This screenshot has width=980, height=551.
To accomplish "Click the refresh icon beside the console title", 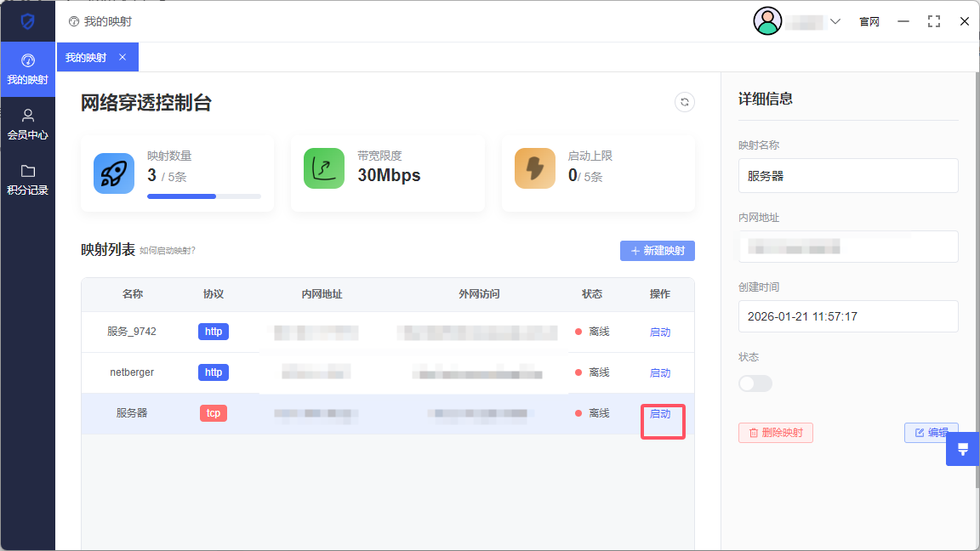I will click(x=684, y=103).
